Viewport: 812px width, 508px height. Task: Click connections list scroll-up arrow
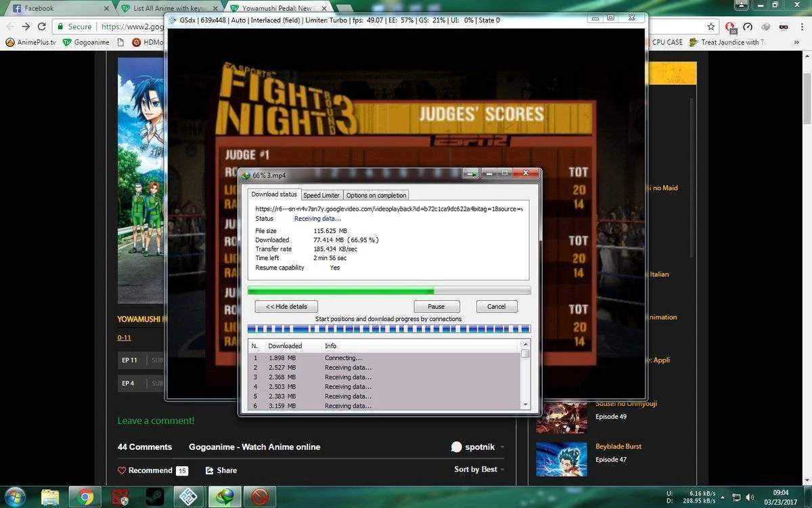click(x=525, y=345)
